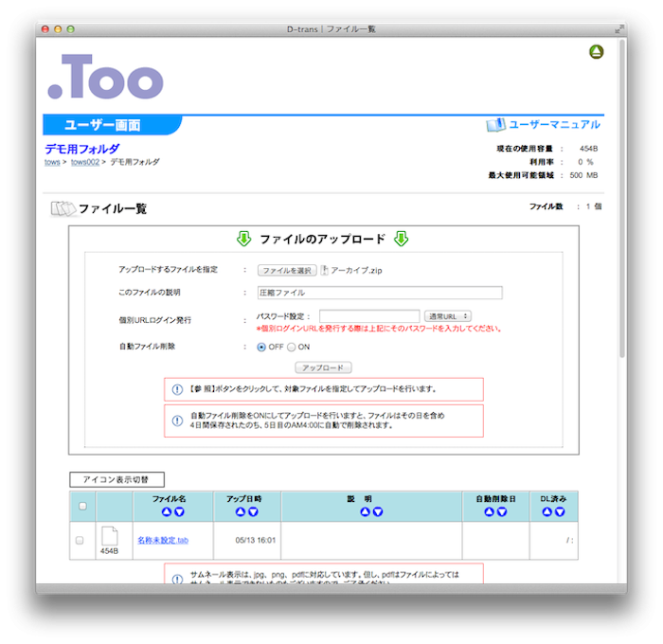Sort 説明 column ascending with up arrow
Screen dimensions: 663x644
pyautogui.click(x=365, y=512)
